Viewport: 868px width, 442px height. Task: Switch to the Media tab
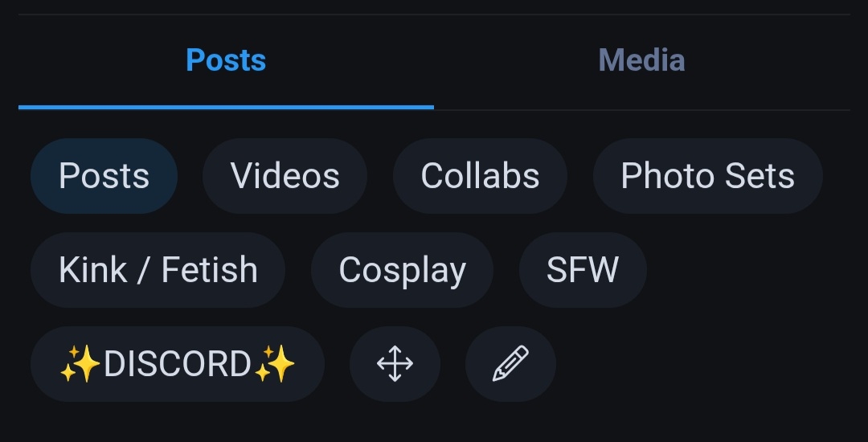(x=641, y=60)
